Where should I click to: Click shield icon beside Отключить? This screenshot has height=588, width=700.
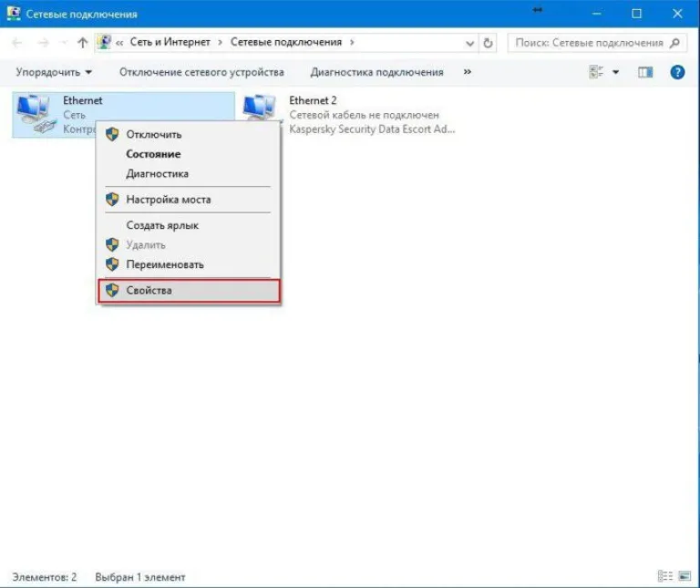[x=112, y=134]
